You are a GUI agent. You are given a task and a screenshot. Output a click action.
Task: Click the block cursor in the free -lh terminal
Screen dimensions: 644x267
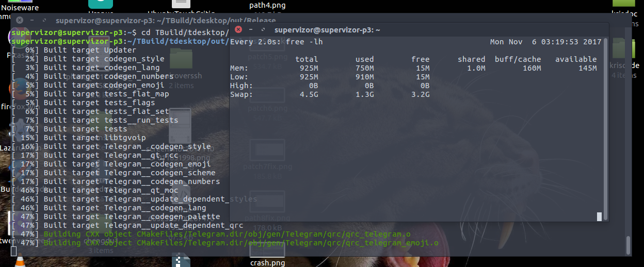tap(599, 216)
